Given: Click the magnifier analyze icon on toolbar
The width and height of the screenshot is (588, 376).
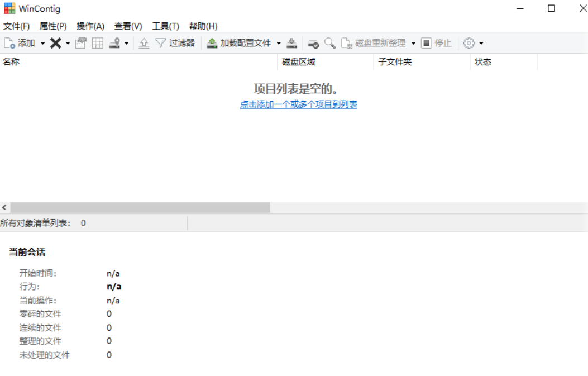Looking at the screenshot, I should [329, 43].
